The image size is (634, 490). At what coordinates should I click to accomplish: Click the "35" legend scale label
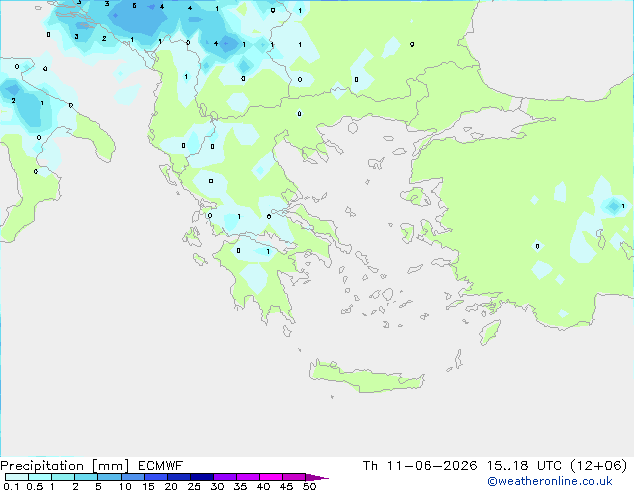[x=240, y=486]
